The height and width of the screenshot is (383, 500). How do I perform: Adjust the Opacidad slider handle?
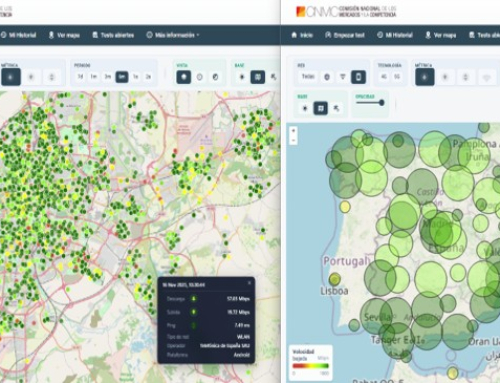coord(381,103)
